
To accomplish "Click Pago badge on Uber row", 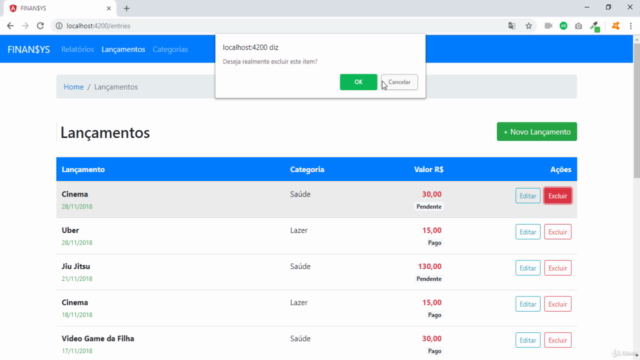I will click(435, 243).
